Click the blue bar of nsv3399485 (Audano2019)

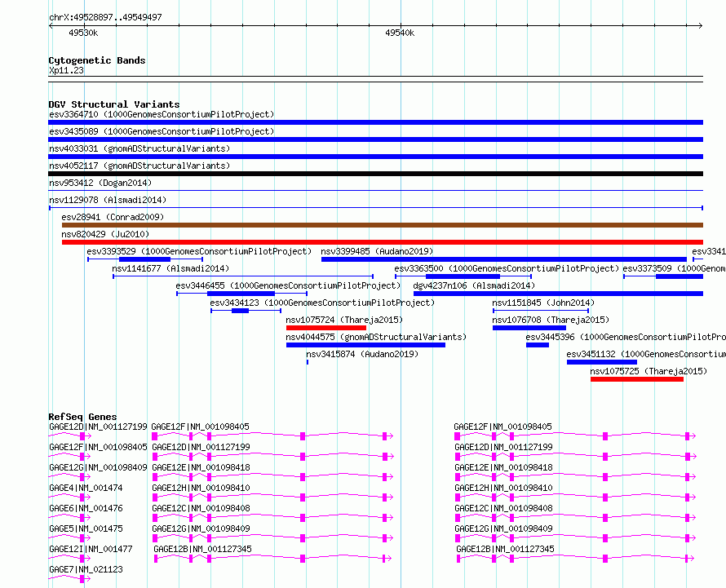point(504,259)
